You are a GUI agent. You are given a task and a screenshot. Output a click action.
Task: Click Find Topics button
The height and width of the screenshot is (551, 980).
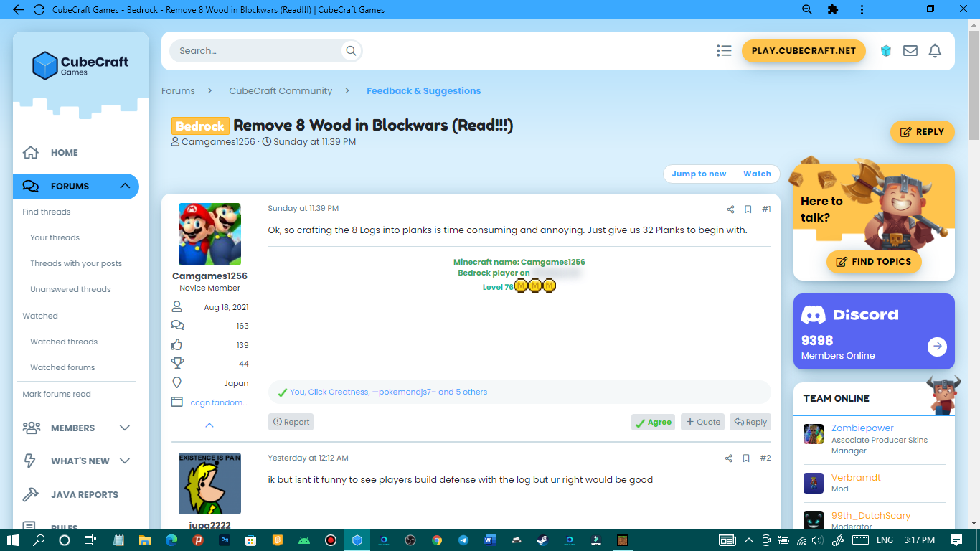[x=874, y=262]
